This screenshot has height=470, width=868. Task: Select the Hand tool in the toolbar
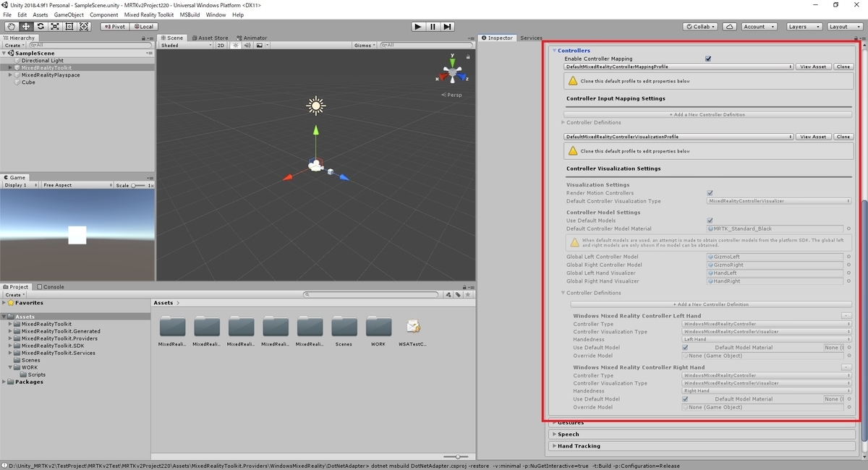pyautogui.click(x=11, y=27)
